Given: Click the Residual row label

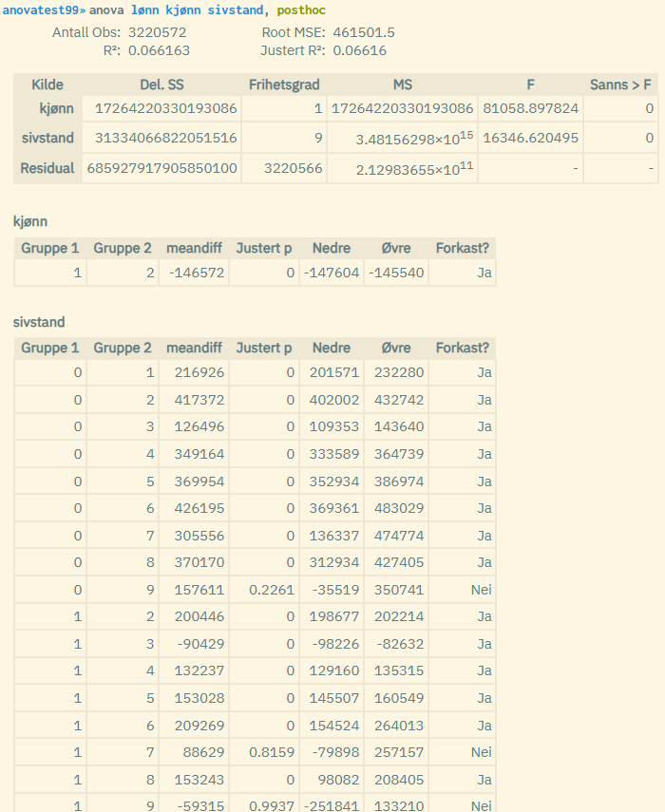Looking at the screenshot, I should tap(47, 168).
